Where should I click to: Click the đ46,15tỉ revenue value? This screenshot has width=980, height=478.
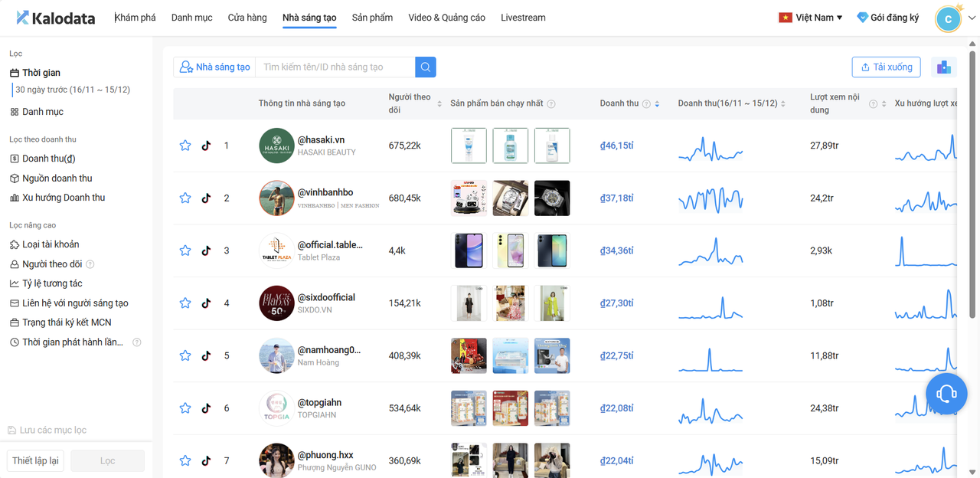click(x=617, y=146)
